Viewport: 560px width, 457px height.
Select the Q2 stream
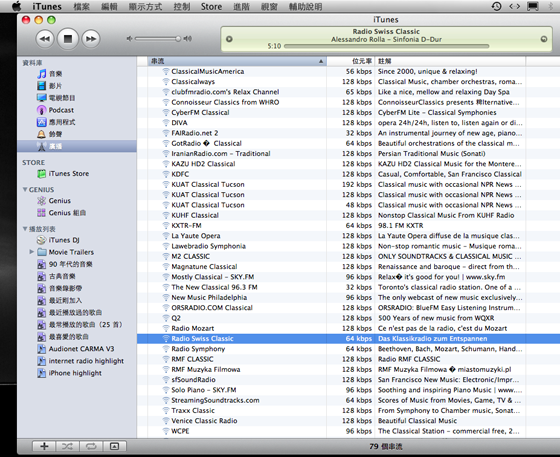coord(348,318)
